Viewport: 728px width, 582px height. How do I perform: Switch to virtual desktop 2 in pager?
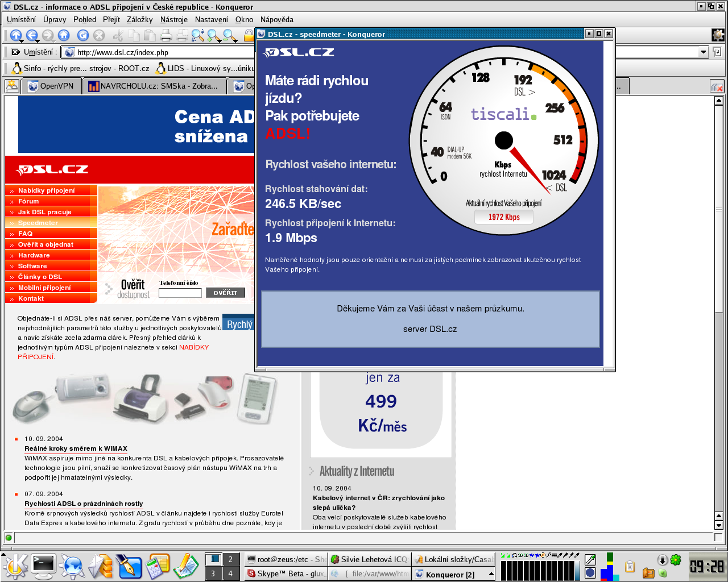[x=230, y=559]
